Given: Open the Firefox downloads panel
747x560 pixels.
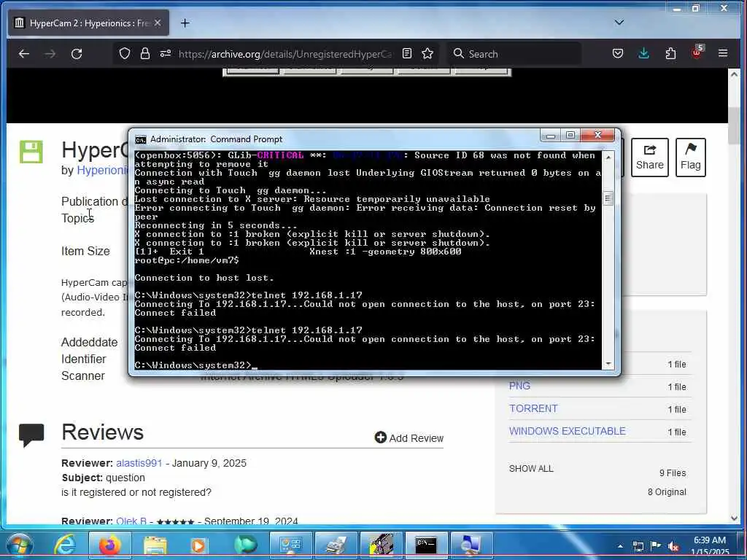Looking at the screenshot, I should (643, 53).
